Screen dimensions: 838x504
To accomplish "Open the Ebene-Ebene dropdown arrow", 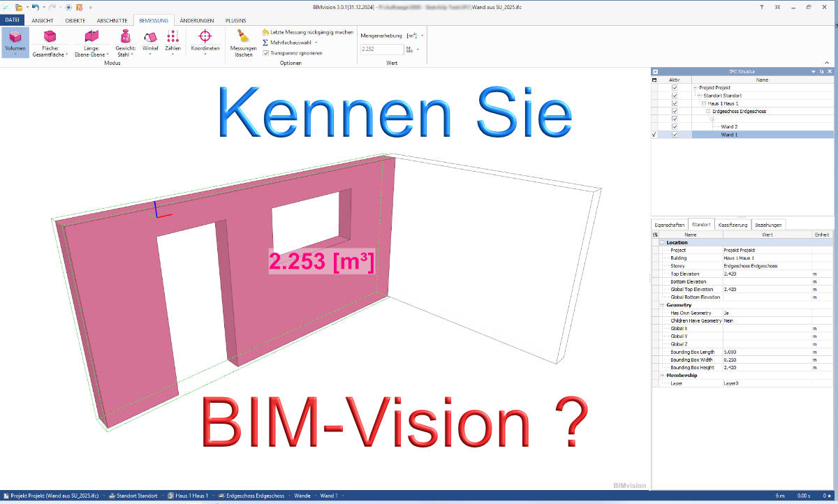I will (x=108, y=54).
